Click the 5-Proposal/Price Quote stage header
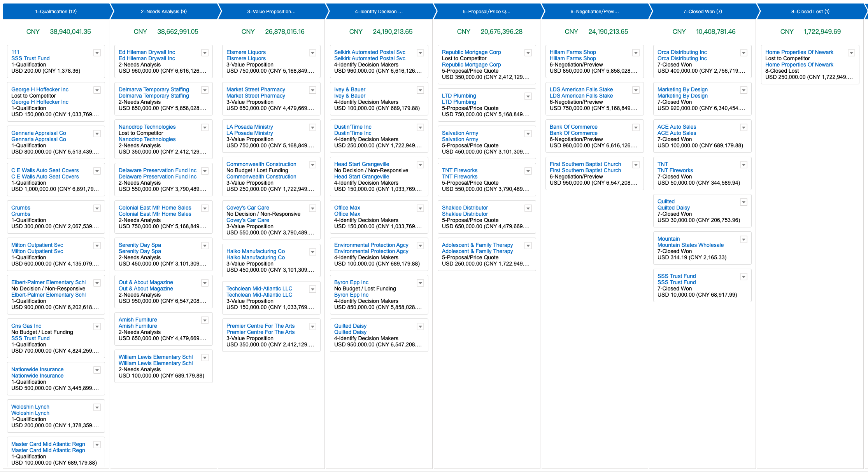Image resolution: width=868 pixels, height=472 pixels. (486, 12)
